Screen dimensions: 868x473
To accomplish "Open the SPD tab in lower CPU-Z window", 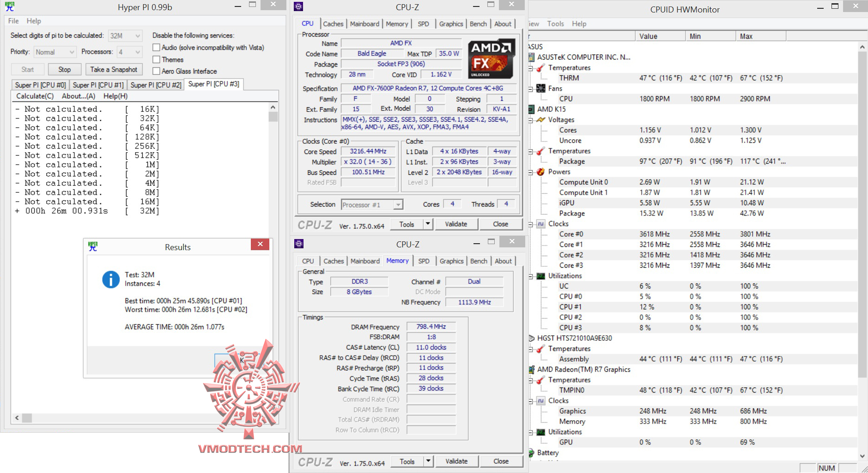I will 424,261.
